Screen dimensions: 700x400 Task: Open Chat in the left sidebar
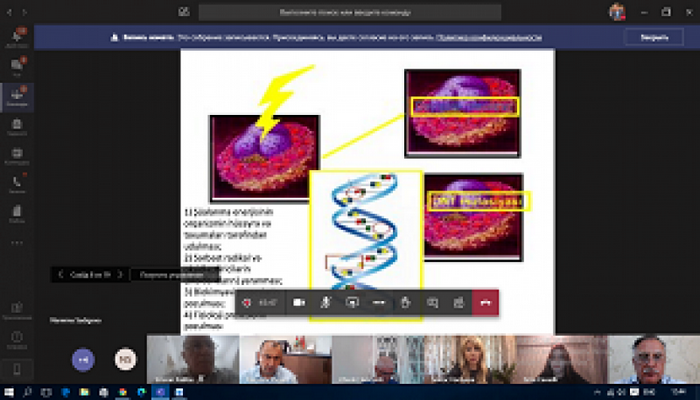pos(16,68)
